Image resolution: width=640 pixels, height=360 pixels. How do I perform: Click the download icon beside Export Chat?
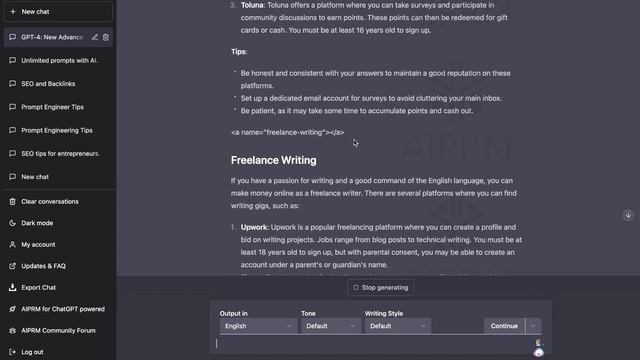click(x=13, y=287)
